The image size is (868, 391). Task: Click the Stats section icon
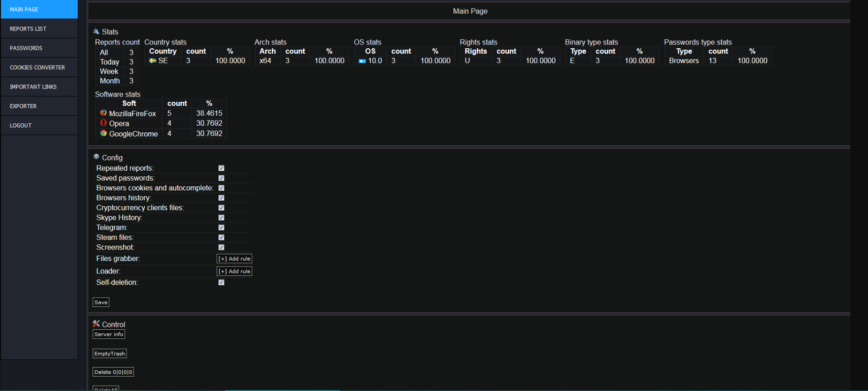[x=96, y=31]
